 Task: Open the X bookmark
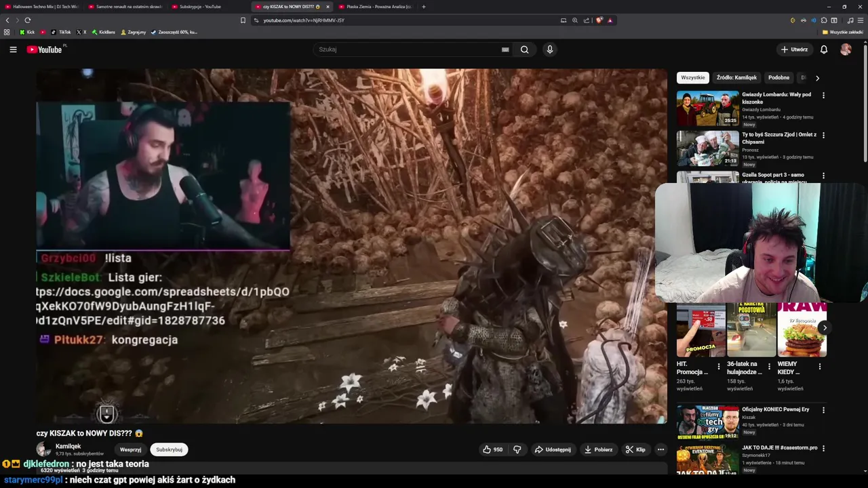[81, 32]
